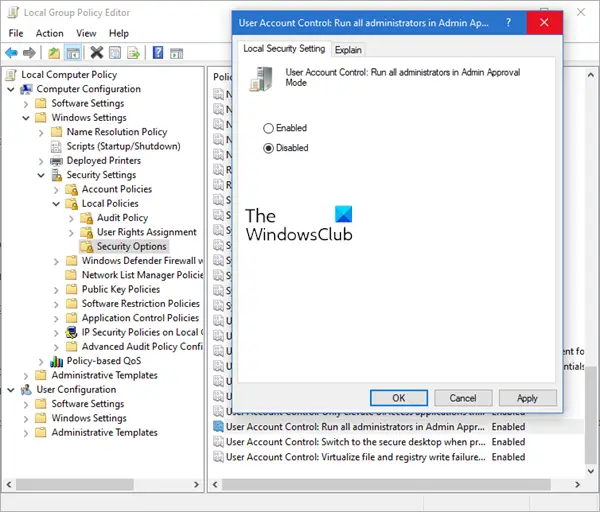Click icon of Switch to secure desktop row
Screen dimensions: 600x512
(x=218, y=442)
